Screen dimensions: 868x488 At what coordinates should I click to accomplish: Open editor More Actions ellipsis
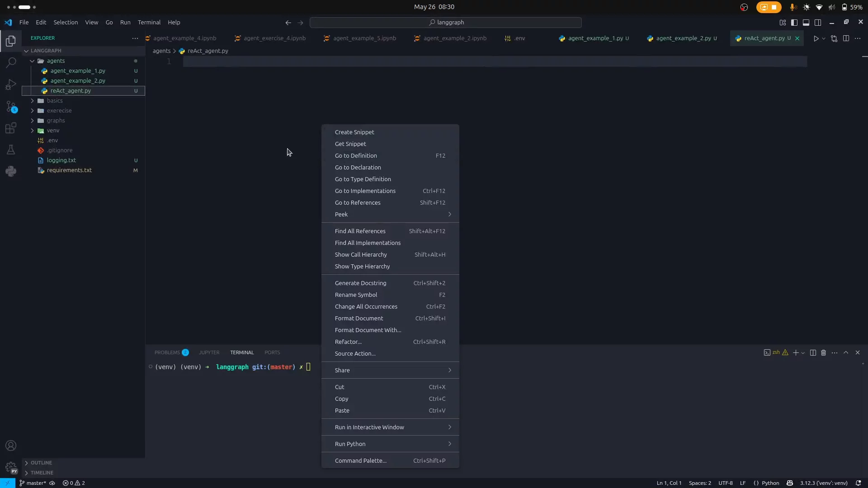click(x=858, y=38)
